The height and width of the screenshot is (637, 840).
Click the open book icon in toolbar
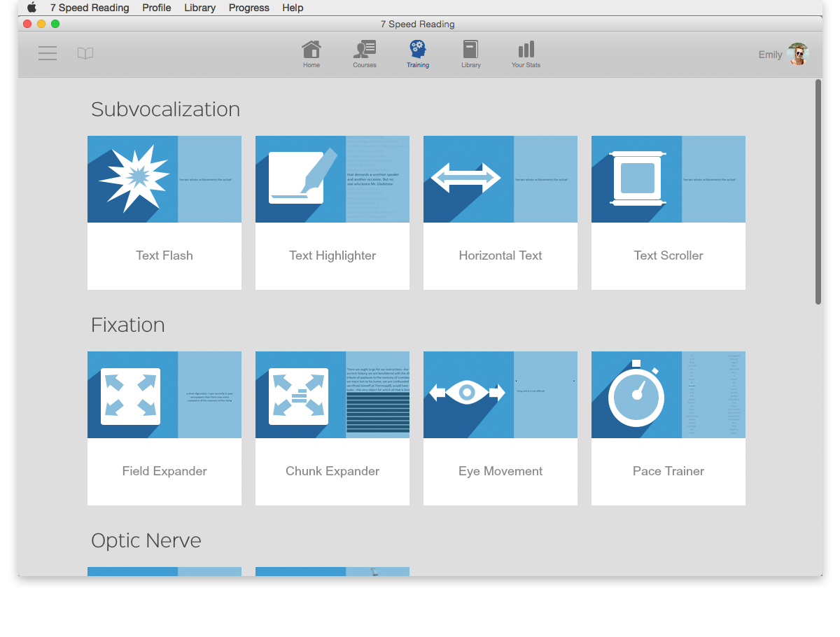coord(85,53)
